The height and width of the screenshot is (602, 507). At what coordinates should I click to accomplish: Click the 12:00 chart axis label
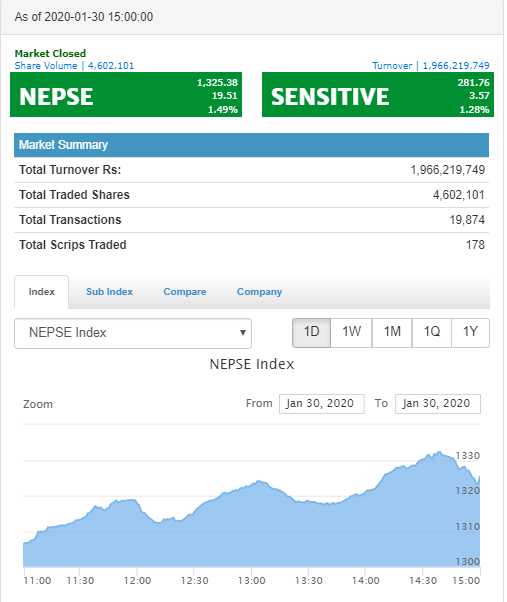pyautogui.click(x=137, y=580)
